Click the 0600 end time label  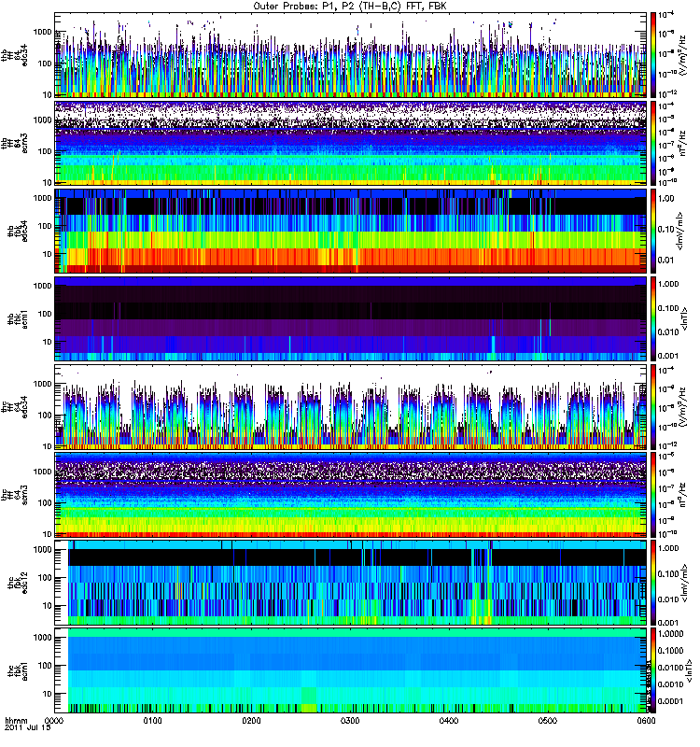pyautogui.click(x=646, y=720)
